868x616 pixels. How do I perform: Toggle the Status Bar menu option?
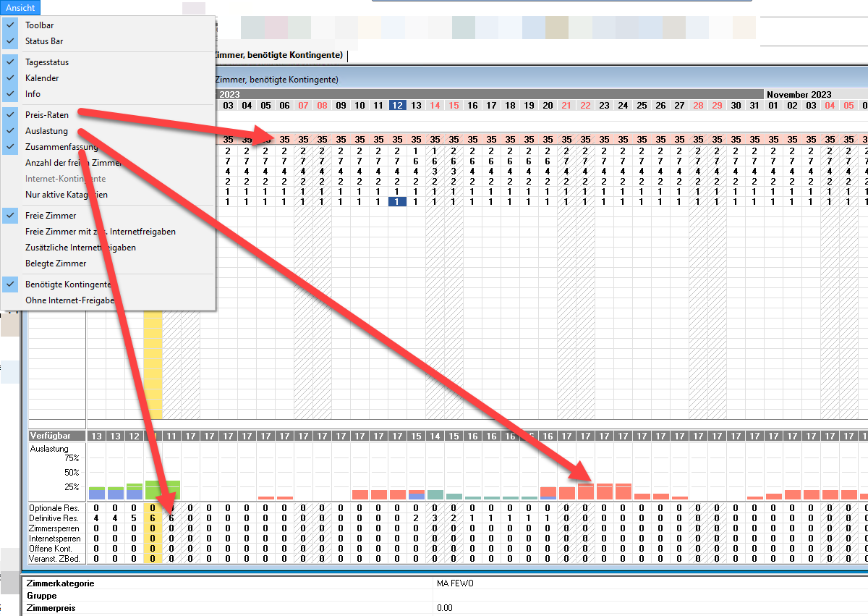point(44,41)
